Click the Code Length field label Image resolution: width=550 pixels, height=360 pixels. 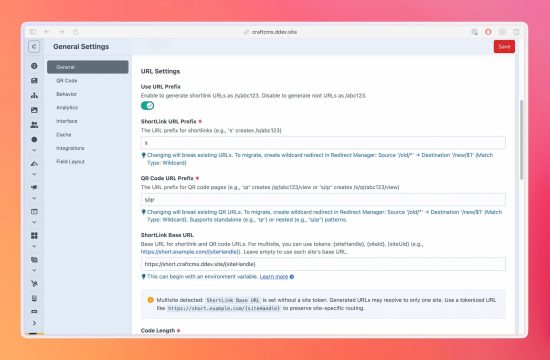157,331
